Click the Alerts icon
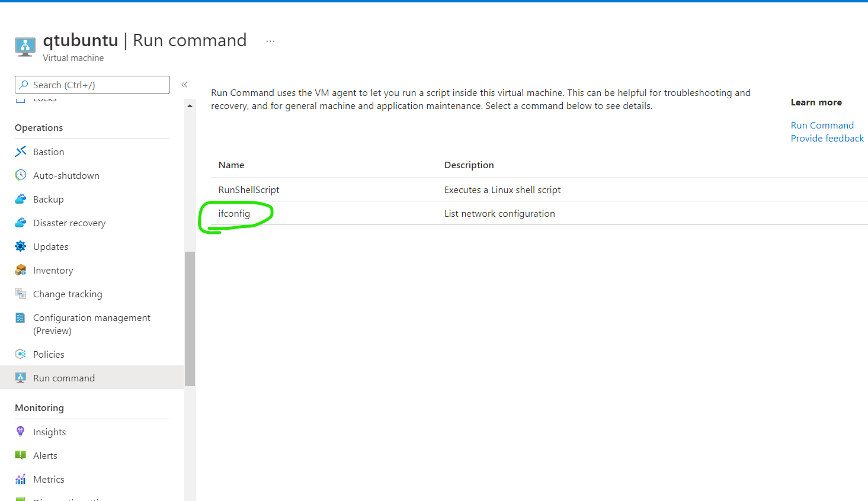868x501 pixels. tap(21, 455)
